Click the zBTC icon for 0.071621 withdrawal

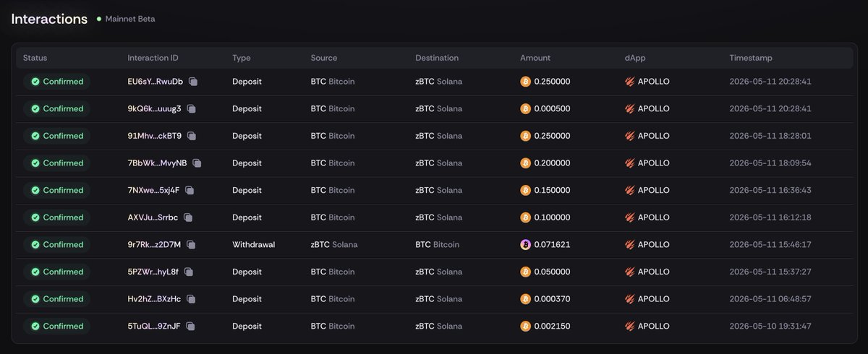pos(526,245)
